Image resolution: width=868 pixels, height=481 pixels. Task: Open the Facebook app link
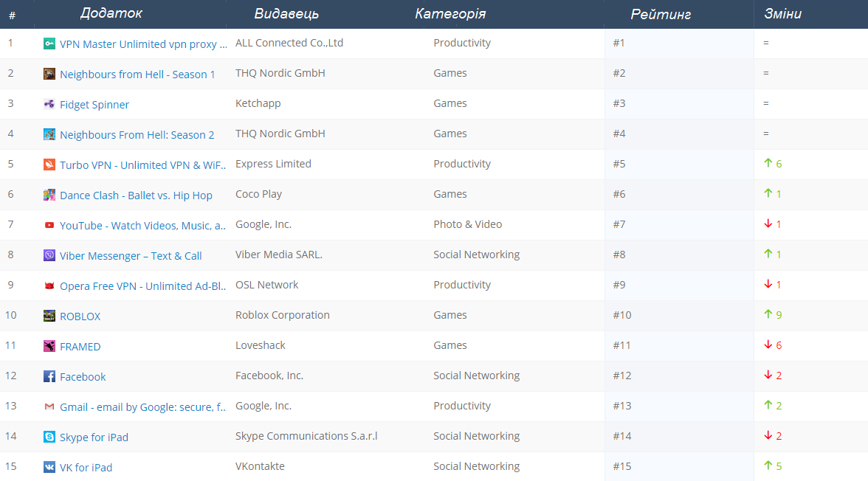pyautogui.click(x=83, y=377)
